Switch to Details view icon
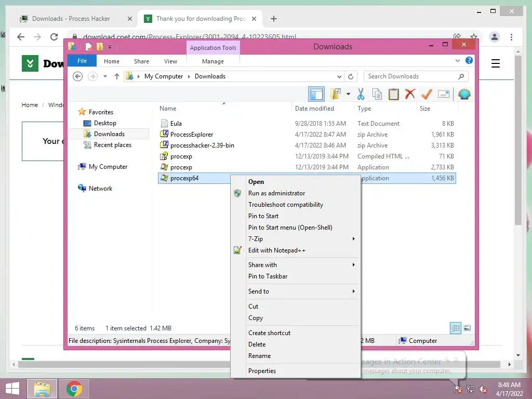Screen dimensions: 532x399 pos(456,328)
